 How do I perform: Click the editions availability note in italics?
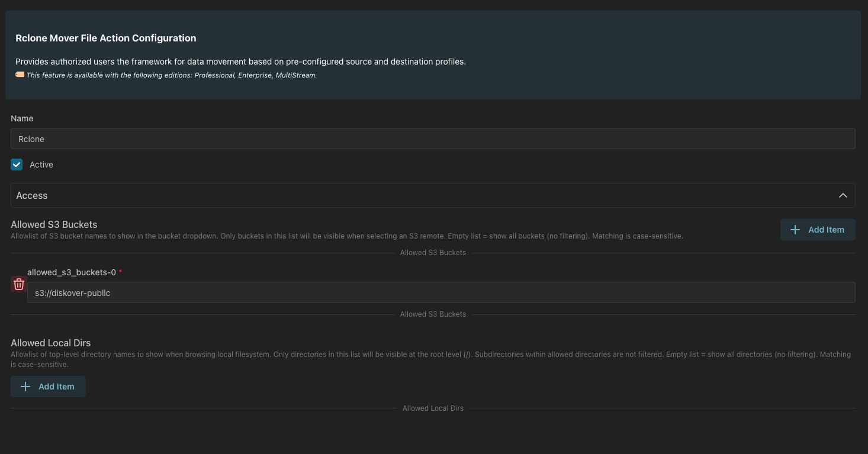point(172,75)
